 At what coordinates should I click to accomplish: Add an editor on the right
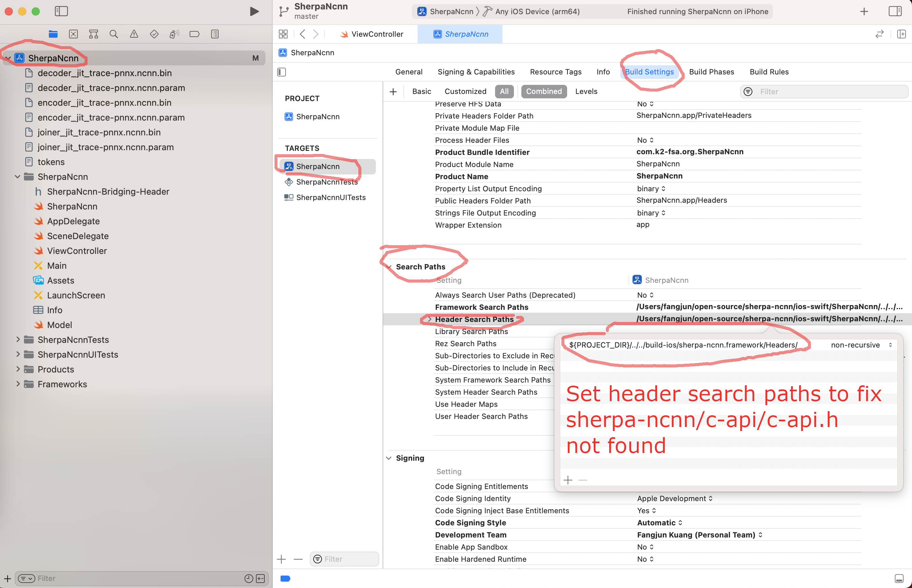coord(901,34)
